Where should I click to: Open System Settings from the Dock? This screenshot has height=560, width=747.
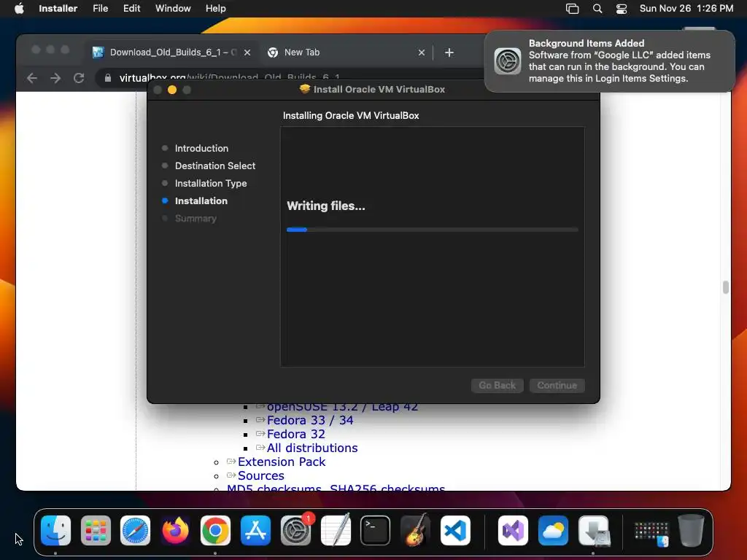pos(295,531)
